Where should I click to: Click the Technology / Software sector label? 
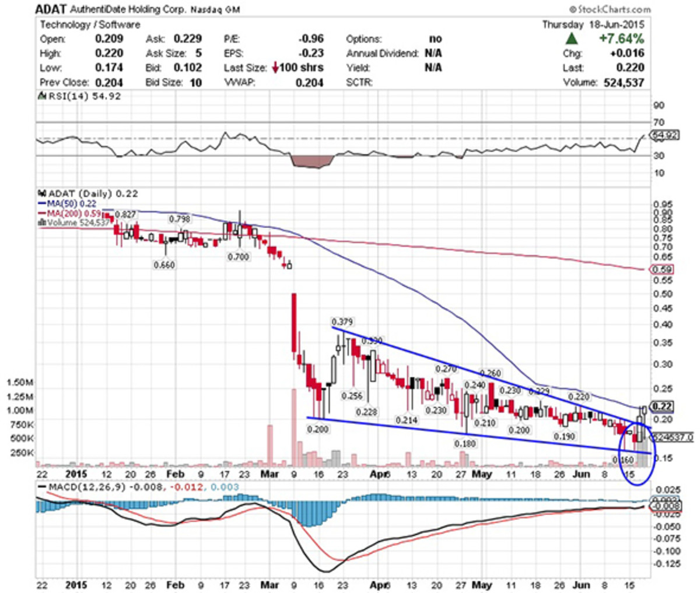coord(90,24)
